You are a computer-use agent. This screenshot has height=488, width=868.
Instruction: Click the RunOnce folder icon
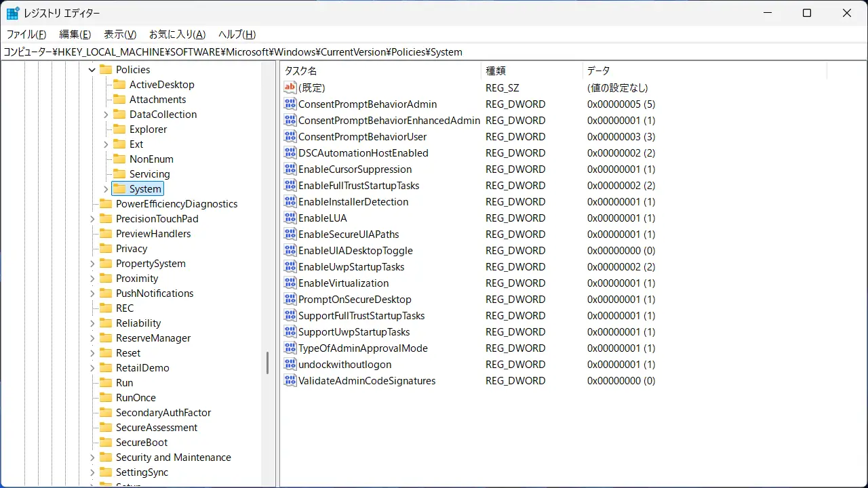(106, 398)
